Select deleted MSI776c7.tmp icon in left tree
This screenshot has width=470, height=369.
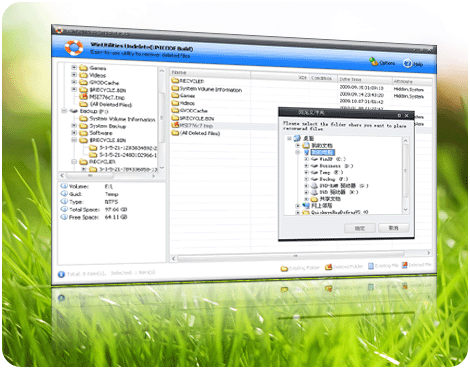point(83,97)
